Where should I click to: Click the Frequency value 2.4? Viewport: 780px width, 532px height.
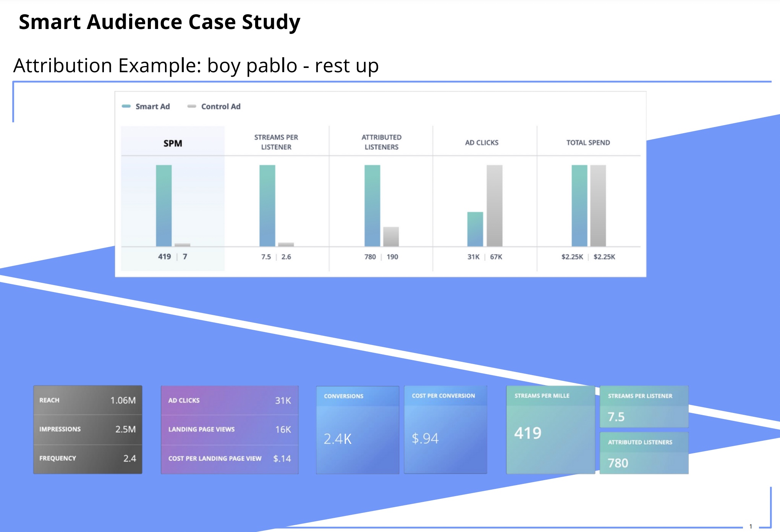pyautogui.click(x=129, y=458)
